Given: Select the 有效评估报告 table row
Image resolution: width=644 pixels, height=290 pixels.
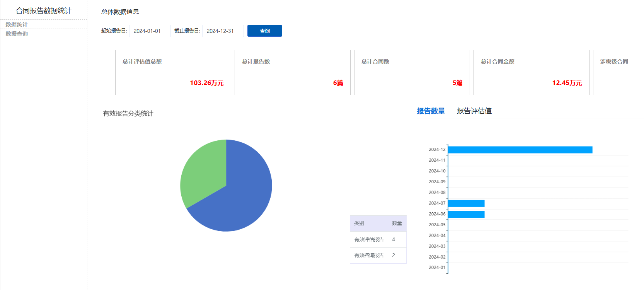Looking at the screenshot, I should pyautogui.click(x=378, y=239).
